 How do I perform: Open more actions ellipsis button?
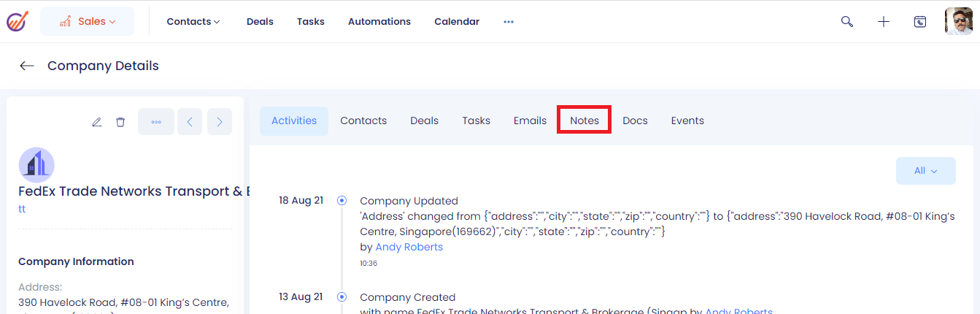tap(156, 122)
